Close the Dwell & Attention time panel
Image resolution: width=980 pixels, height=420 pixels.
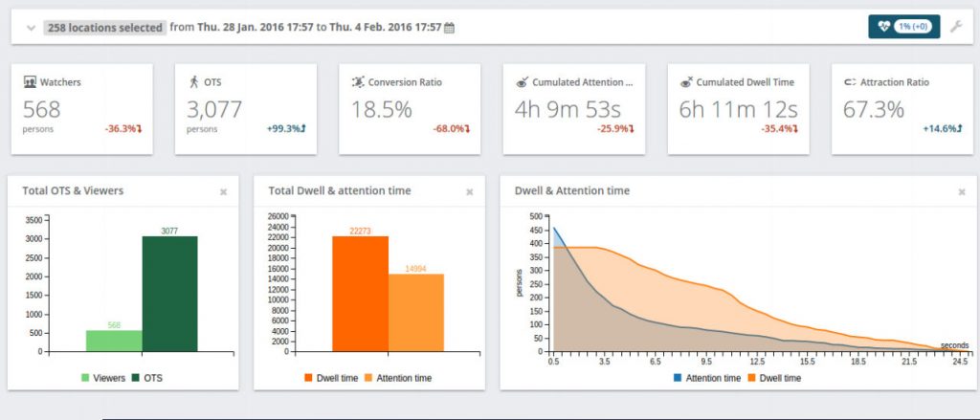tap(962, 191)
